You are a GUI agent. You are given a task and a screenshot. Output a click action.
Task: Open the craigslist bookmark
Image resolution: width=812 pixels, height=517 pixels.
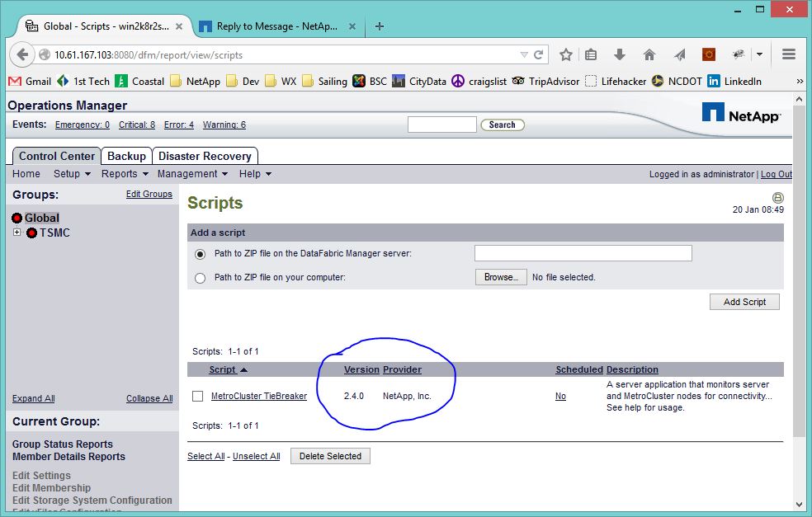coord(479,82)
